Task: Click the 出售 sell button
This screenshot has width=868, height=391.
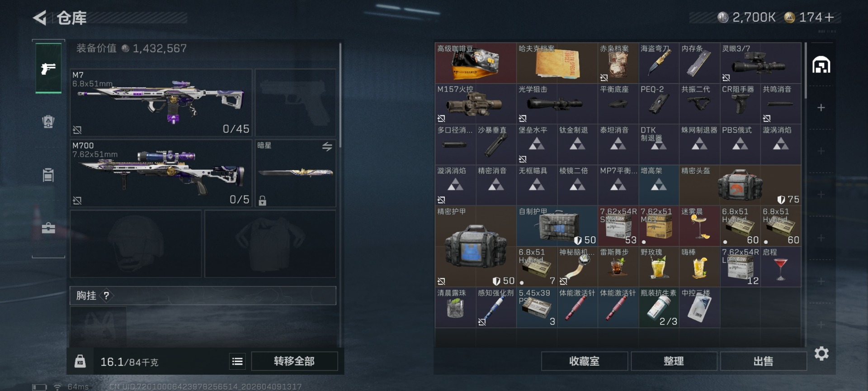Action: (x=763, y=361)
